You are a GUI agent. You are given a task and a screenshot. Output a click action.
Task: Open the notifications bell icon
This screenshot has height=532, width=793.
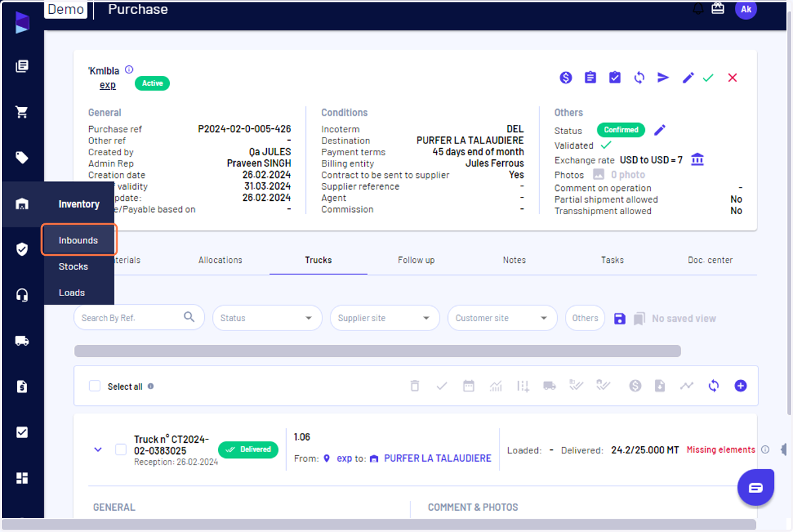tap(698, 9)
